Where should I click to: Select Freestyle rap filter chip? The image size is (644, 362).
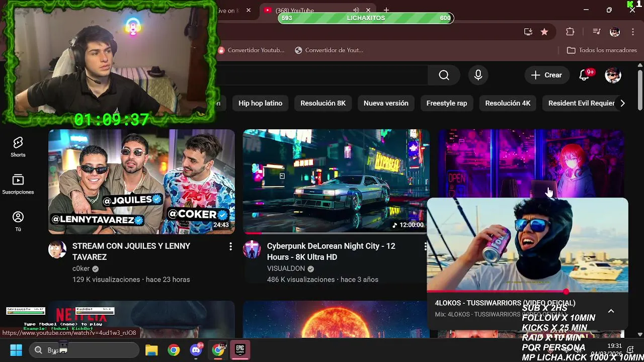coord(447,103)
